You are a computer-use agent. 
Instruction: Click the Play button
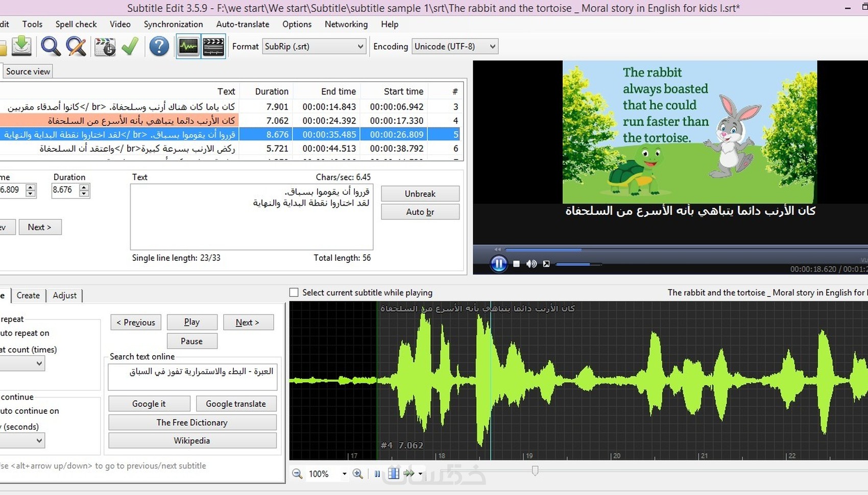(x=192, y=322)
